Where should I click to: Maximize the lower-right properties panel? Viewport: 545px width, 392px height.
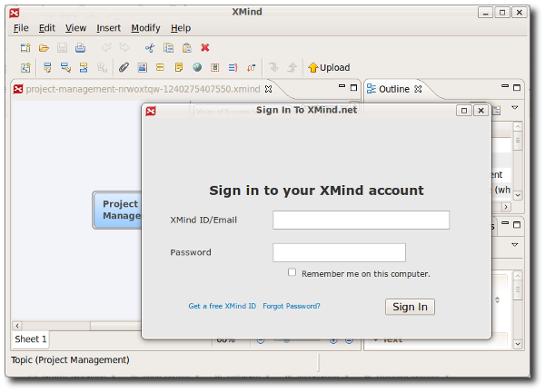517,225
